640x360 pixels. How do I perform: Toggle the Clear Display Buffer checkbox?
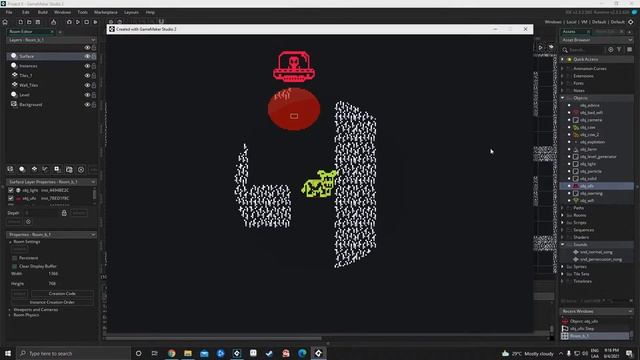(x=15, y=266)
